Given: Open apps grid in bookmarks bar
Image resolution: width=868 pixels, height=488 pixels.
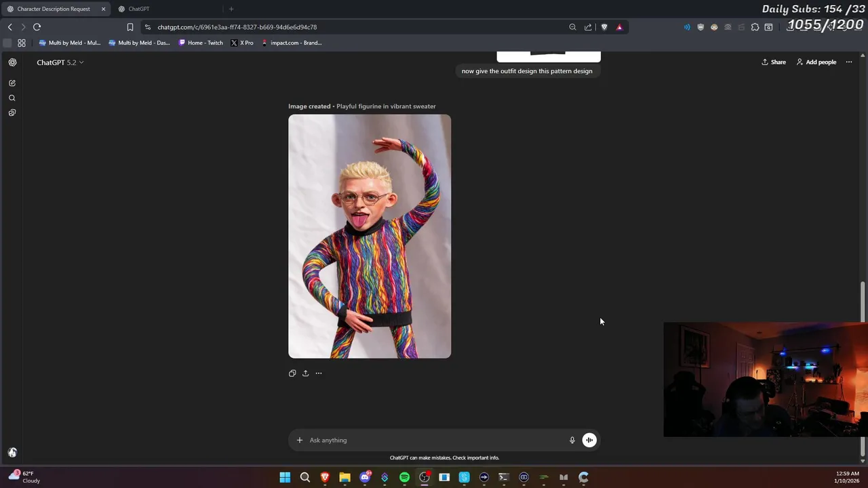Looking at the screenshot, I should click(x=22, y=43).
